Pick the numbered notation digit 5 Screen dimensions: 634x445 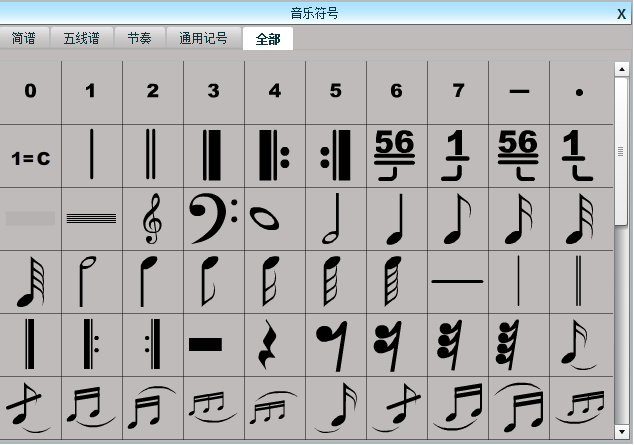click(335, 92)
